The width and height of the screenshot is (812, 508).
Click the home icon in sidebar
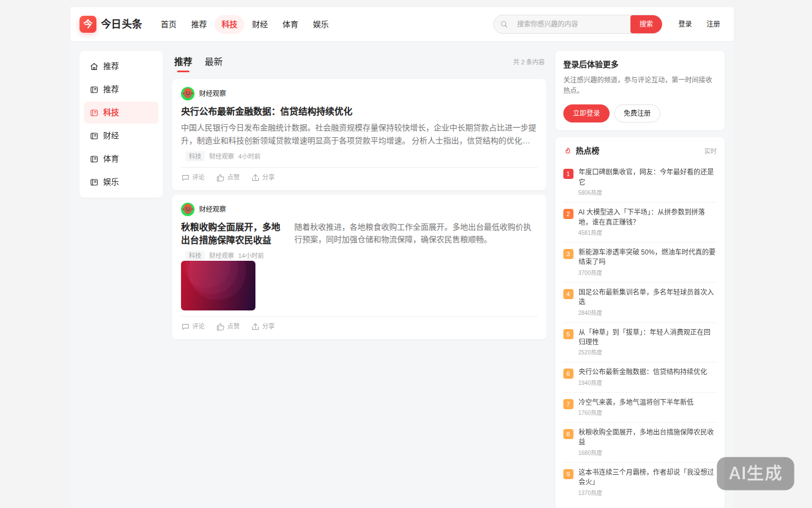tap(94, 67)
